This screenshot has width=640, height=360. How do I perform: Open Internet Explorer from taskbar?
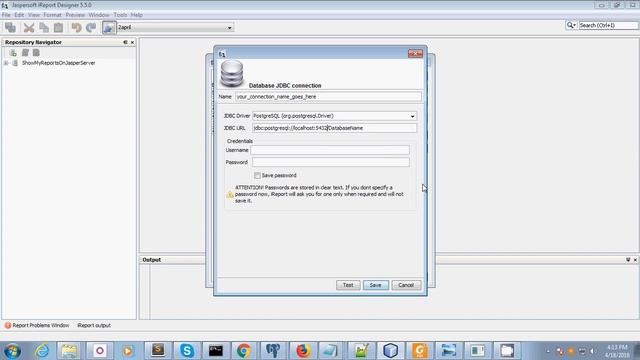42,351
